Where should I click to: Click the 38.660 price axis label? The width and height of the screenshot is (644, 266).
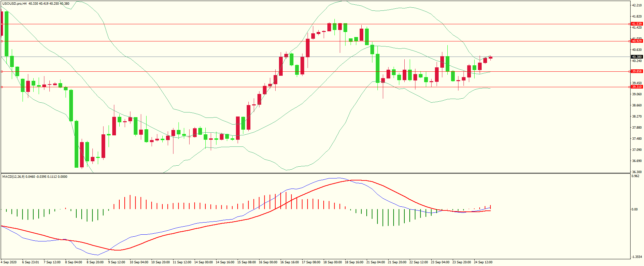637,105
